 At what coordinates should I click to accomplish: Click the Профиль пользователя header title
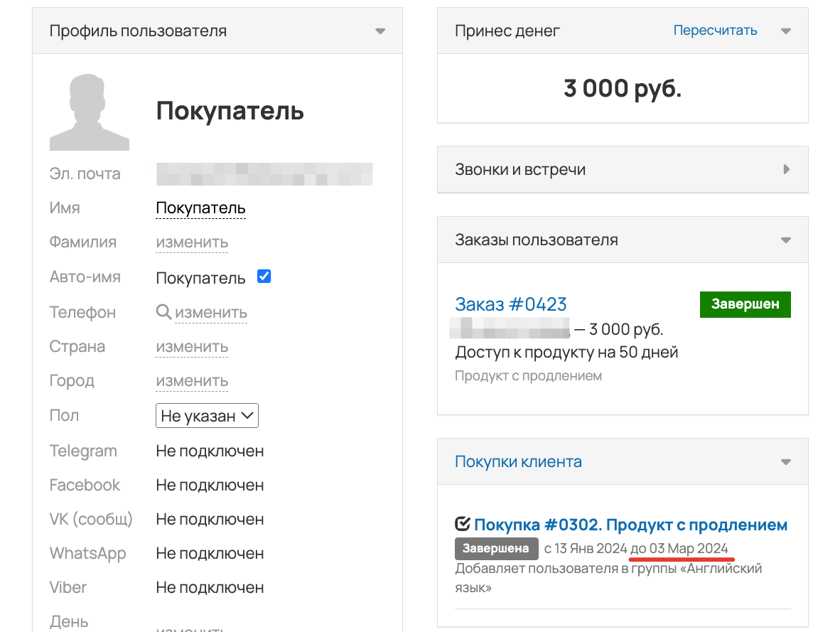coord(138,31)
